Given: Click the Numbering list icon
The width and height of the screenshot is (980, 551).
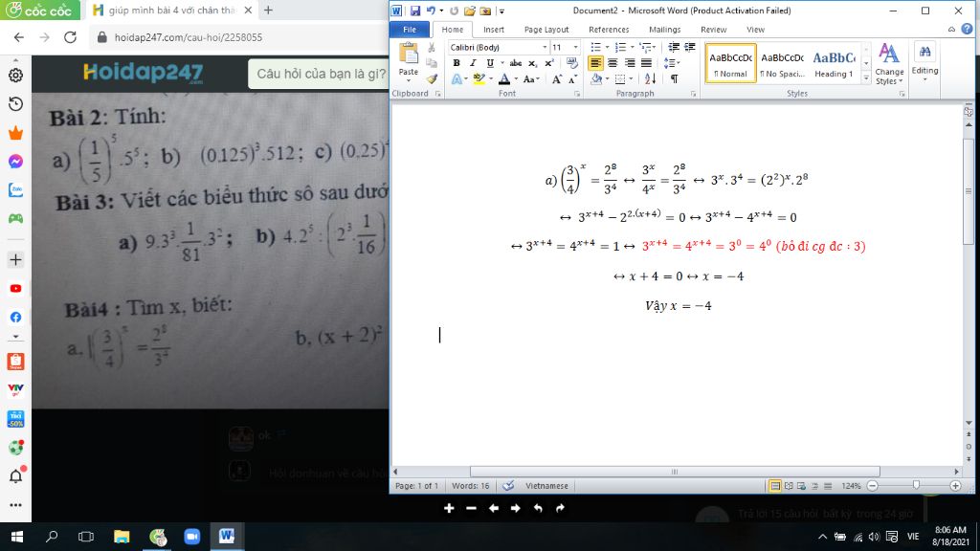Looking at the screenshot, I should click(620, 48).
